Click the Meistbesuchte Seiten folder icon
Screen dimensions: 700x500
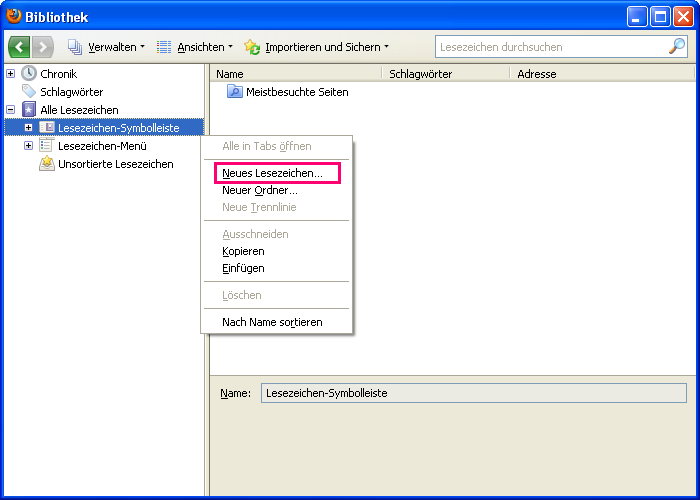point(235,92)
